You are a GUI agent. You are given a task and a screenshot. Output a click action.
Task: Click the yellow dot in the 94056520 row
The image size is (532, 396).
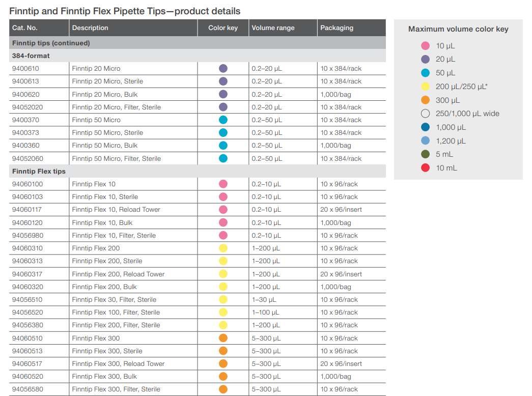pos(223,313)
